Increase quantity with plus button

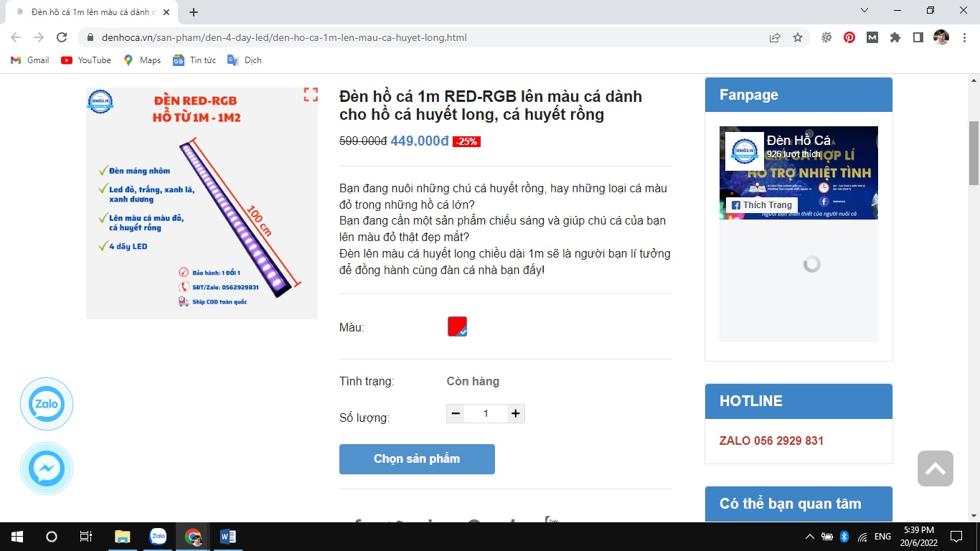click(514, 413)
